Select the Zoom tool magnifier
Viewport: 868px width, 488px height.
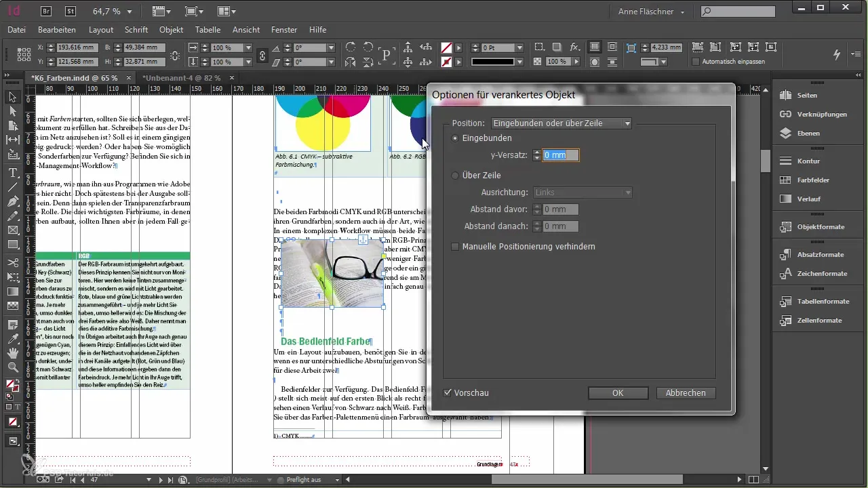point(12,367)
